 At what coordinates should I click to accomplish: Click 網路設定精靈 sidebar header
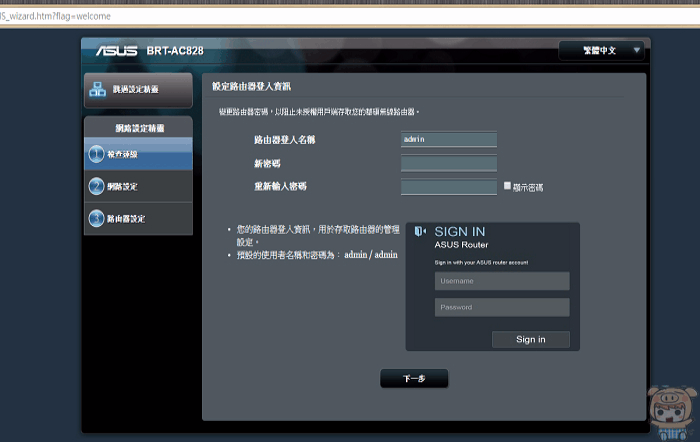coord(140,129)
